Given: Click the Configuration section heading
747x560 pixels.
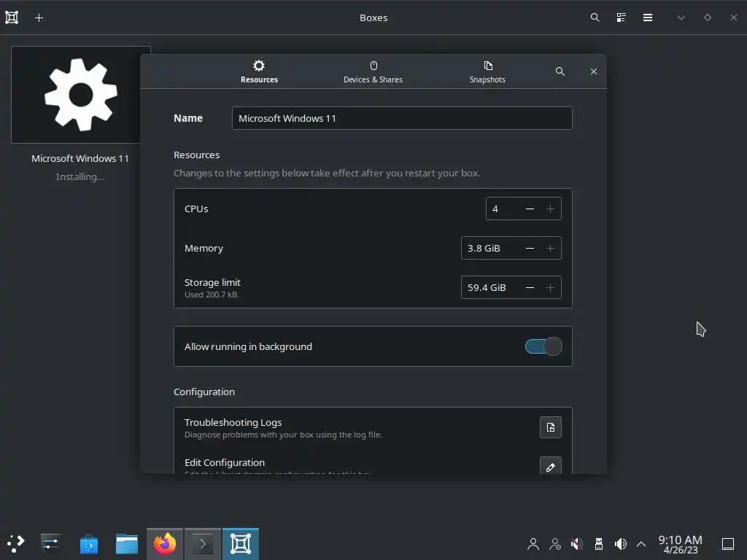Looking at the screenshot, I should click(x=204, y=392).
